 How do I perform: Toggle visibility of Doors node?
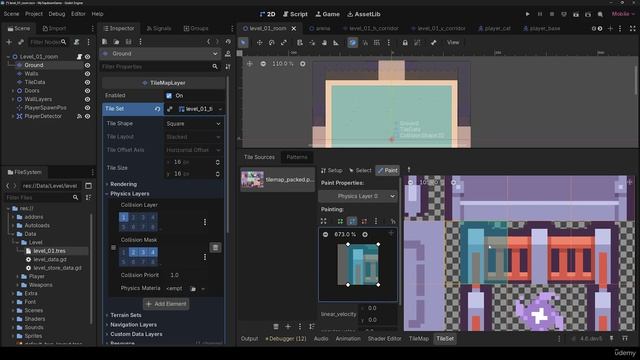tap(87, 91)
